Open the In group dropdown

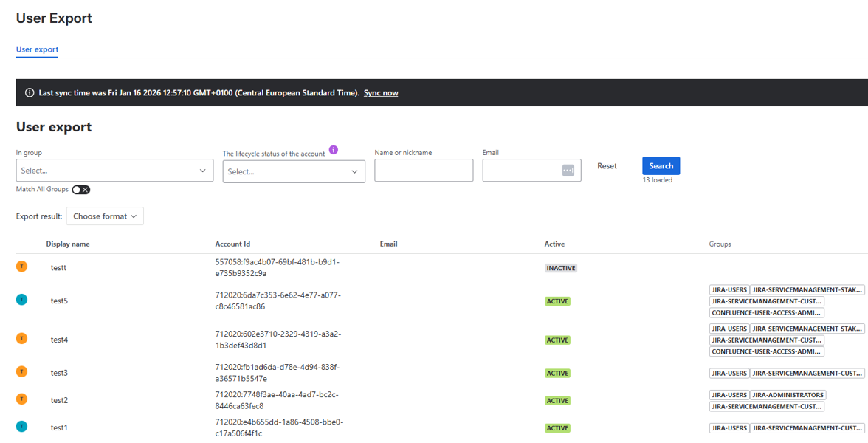coord(114,171)
